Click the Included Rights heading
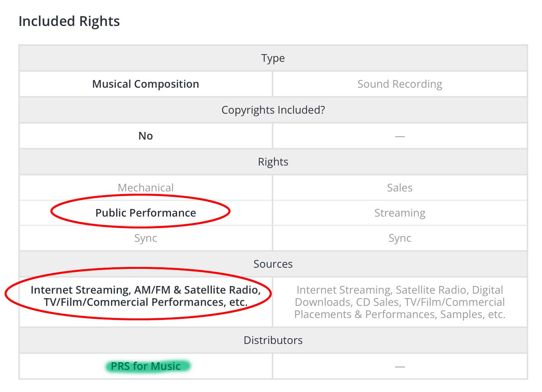 69,21
